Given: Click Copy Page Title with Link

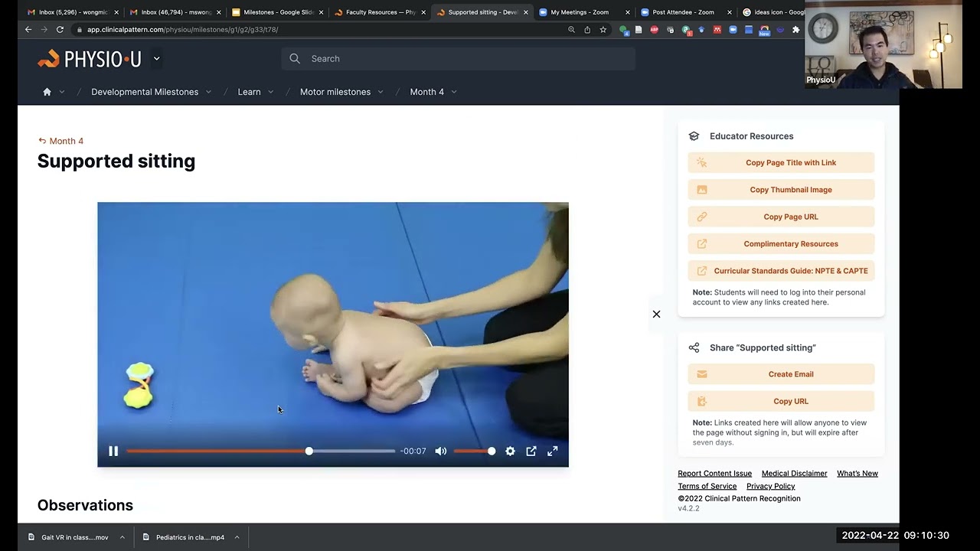Looking at the screenshot, I should [x=781, y=162].
